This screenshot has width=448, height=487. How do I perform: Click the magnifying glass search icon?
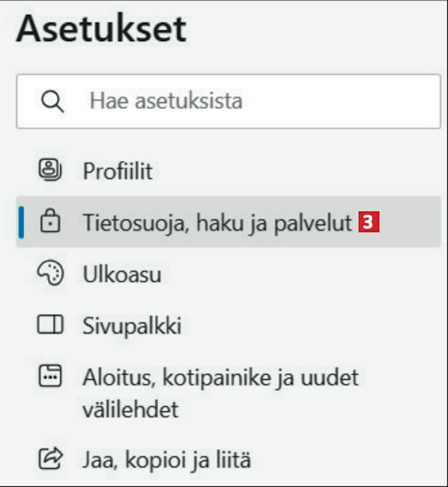(53, 101)
